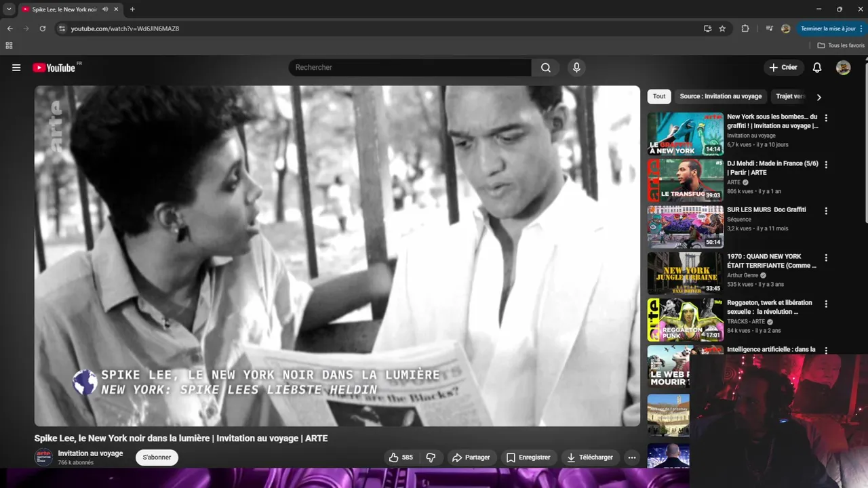Open options for New York sous les bombes video
The image size is (868, 488).
coord(826,118)
